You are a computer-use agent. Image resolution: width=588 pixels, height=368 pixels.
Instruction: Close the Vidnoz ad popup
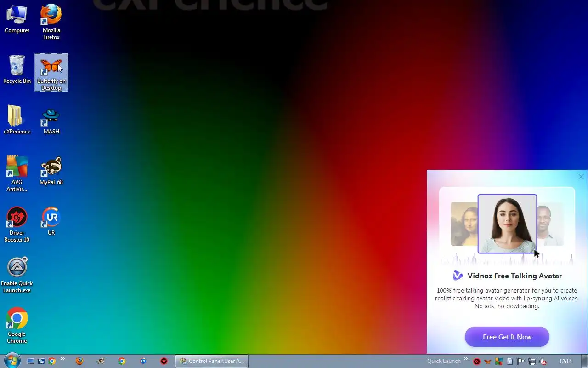pyautogui.click(x=581, y=177)
